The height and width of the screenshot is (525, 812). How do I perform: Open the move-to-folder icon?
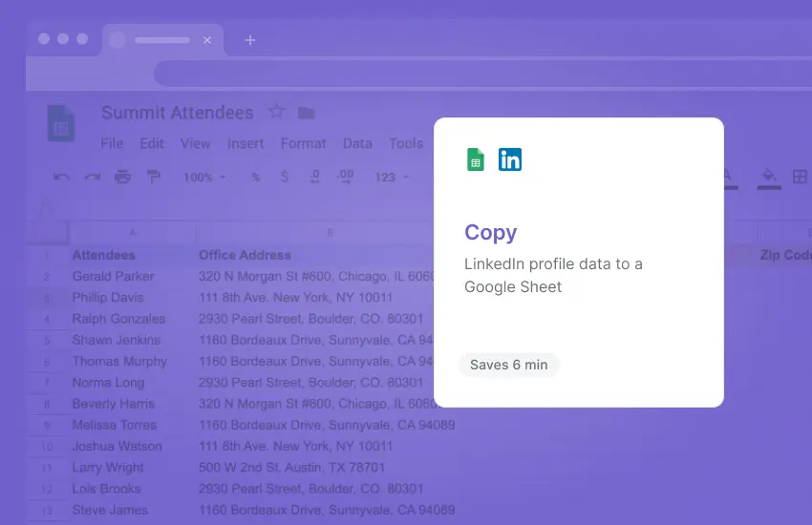click(x=306, y=113)
